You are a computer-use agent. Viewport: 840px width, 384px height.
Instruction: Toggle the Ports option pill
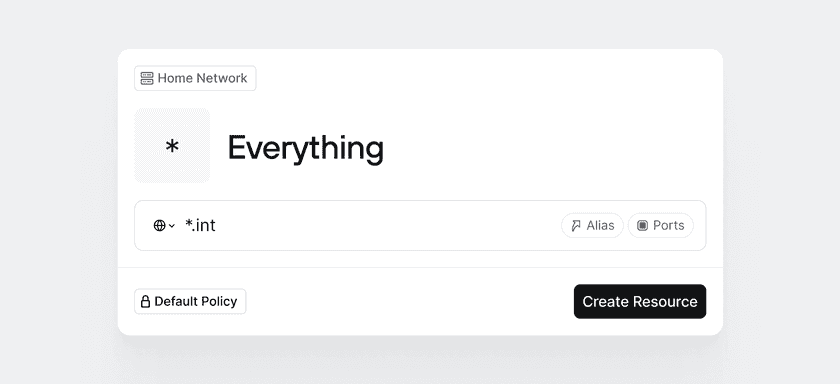tap(661, 225)
